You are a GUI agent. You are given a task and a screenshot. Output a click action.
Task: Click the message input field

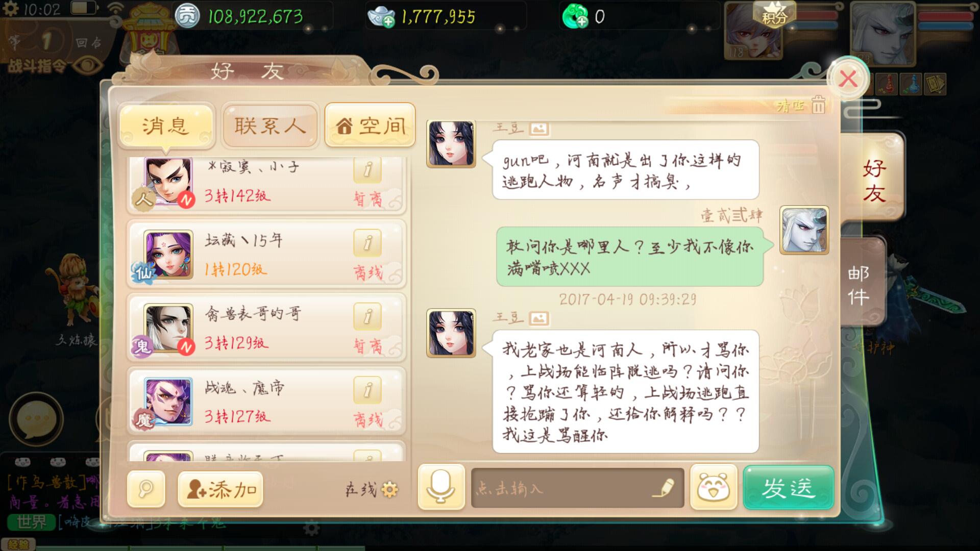pos(577,488)
